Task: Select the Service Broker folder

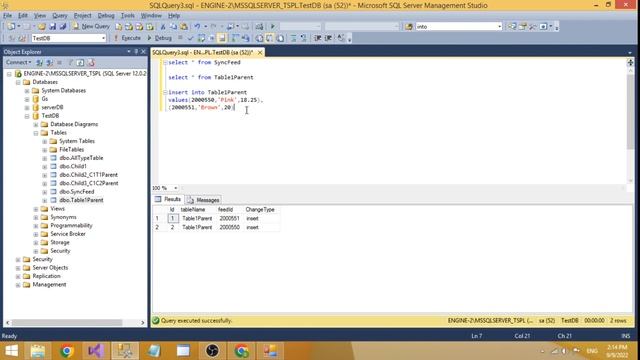Action: coord(68,234)
